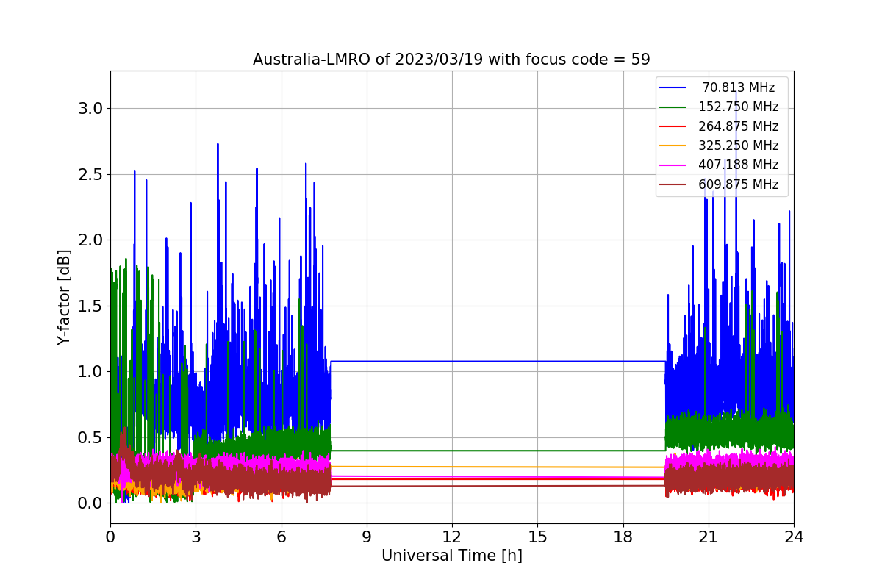Click the x-axis tick label 12
This screenshot has width=882, height=588.
pos(451,537)
